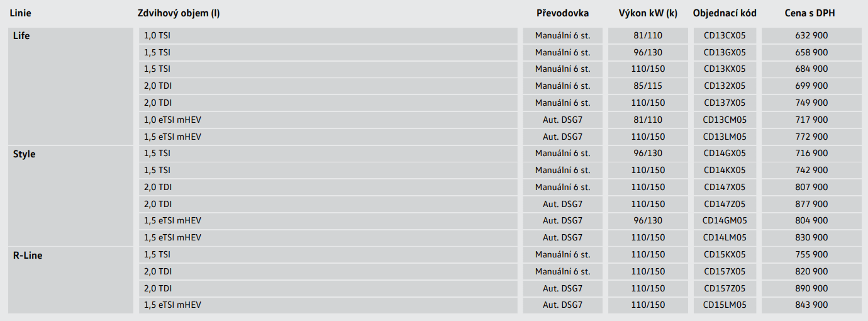The image size is (868, 321).
Task: Select the Life line label
Action: [x=21, y=35]
